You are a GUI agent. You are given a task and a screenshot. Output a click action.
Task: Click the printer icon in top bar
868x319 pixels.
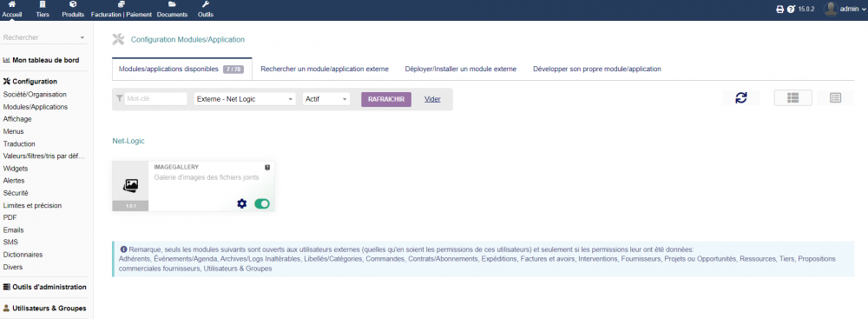(x=779, y=10)
